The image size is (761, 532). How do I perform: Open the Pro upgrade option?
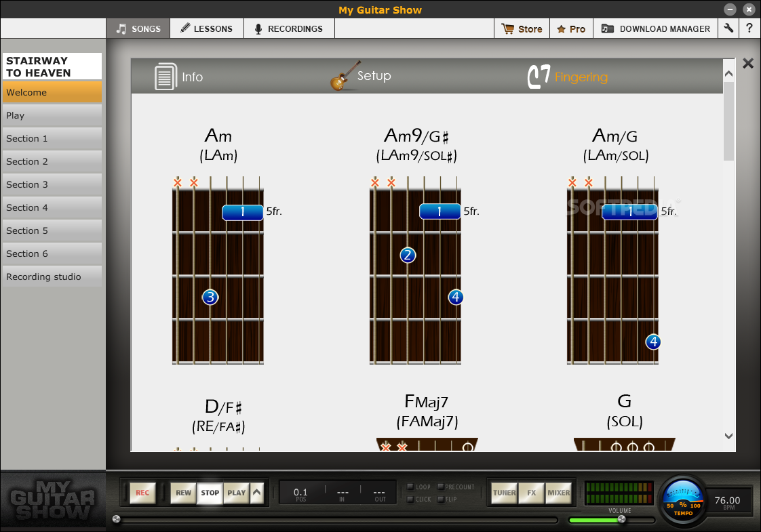tap(571, 28)
